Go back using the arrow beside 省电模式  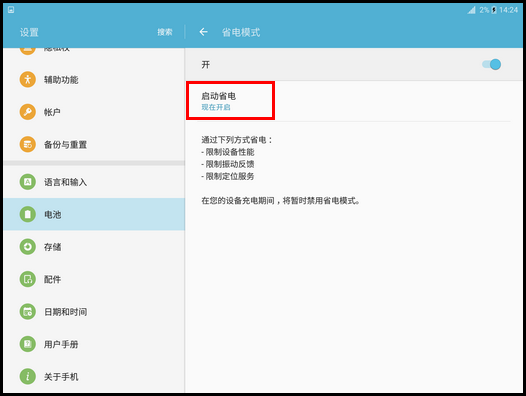203,32
